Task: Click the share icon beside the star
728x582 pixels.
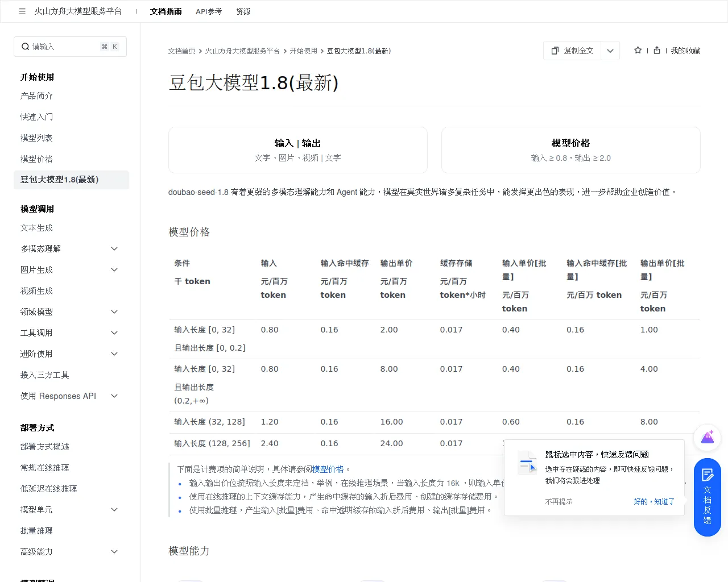Action: 657,51
